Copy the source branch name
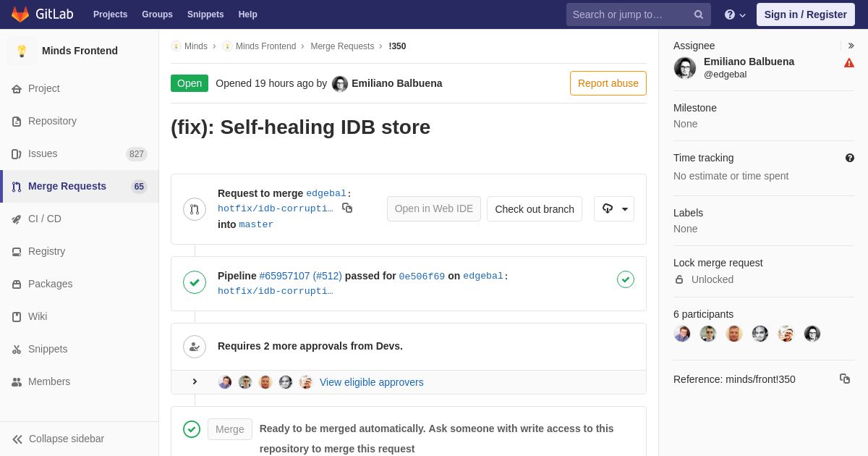Viewport: 868px width, 456px height. point(347,208)
